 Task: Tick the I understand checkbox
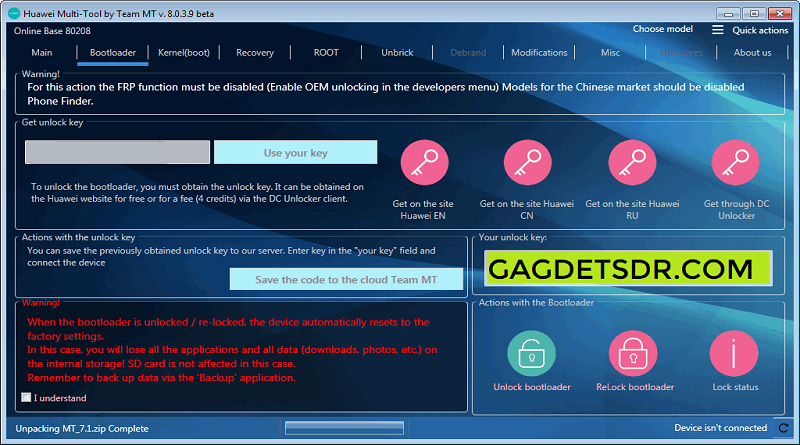click(x=26, y=397)
